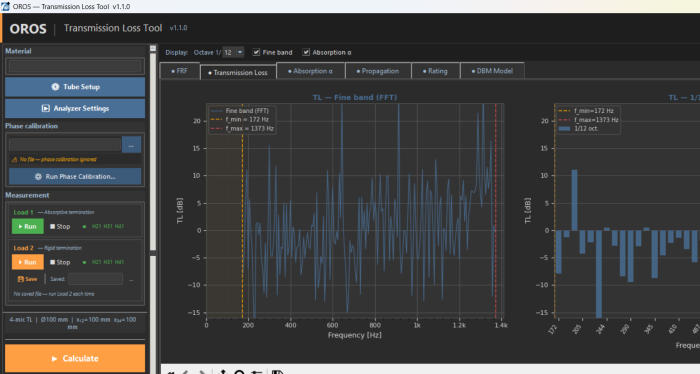Image resolution: width=700 pixels, height=374 pixels.
Task: Click '1/12 oct.' legend entry in bar chart
Action: [579, 129]
